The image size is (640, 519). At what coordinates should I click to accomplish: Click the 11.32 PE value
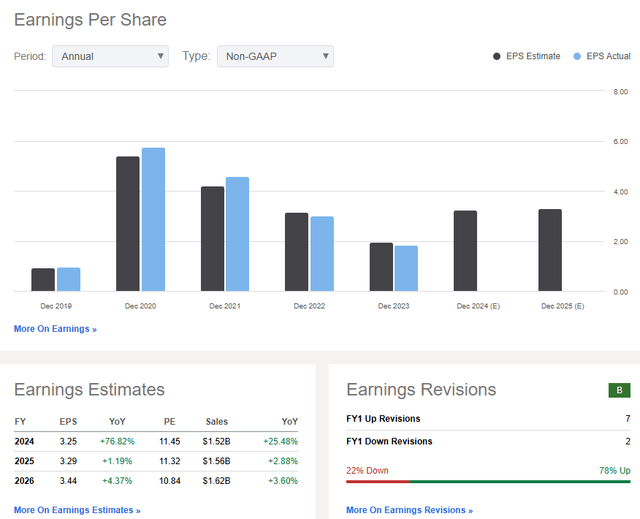pos(170,461)
